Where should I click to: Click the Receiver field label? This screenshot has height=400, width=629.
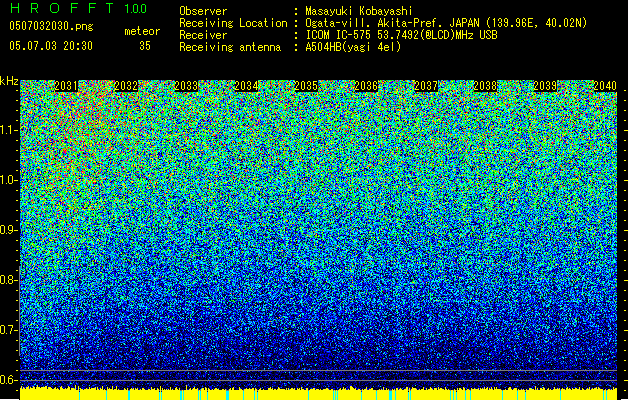[x=203, y=35]
